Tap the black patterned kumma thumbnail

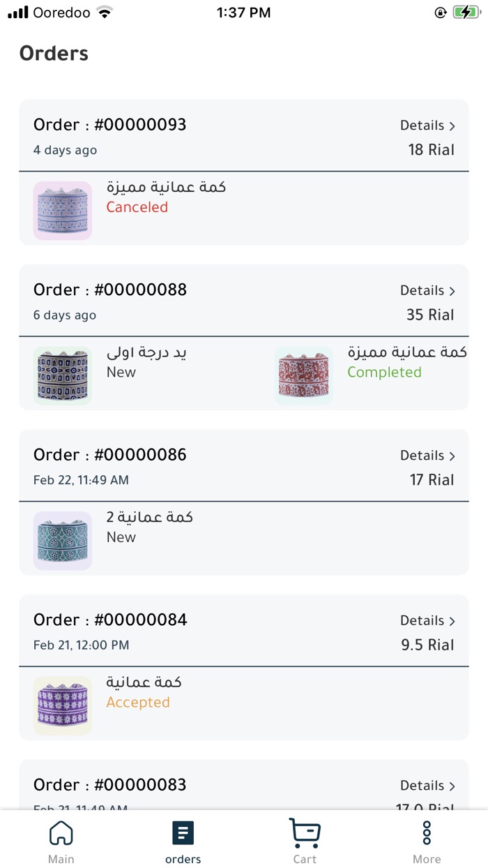[63, 375]
